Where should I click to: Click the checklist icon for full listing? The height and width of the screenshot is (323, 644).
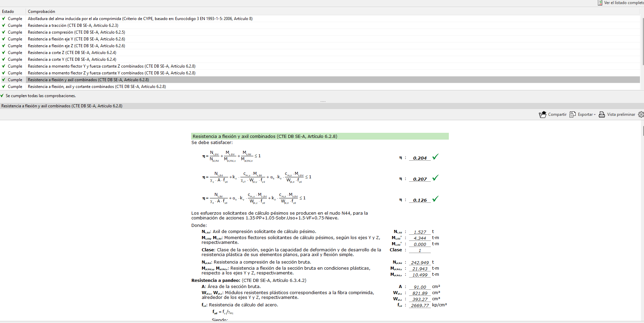600,3
